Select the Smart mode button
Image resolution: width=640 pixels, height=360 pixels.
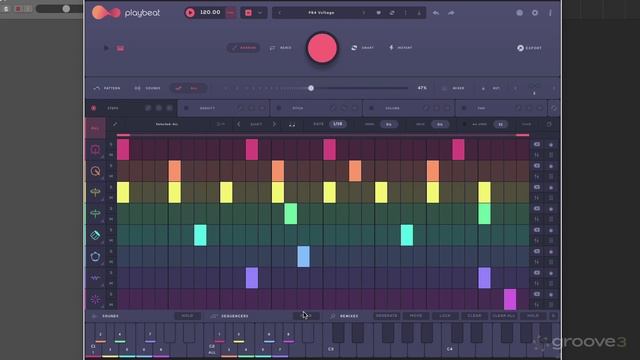coord(362,48)
